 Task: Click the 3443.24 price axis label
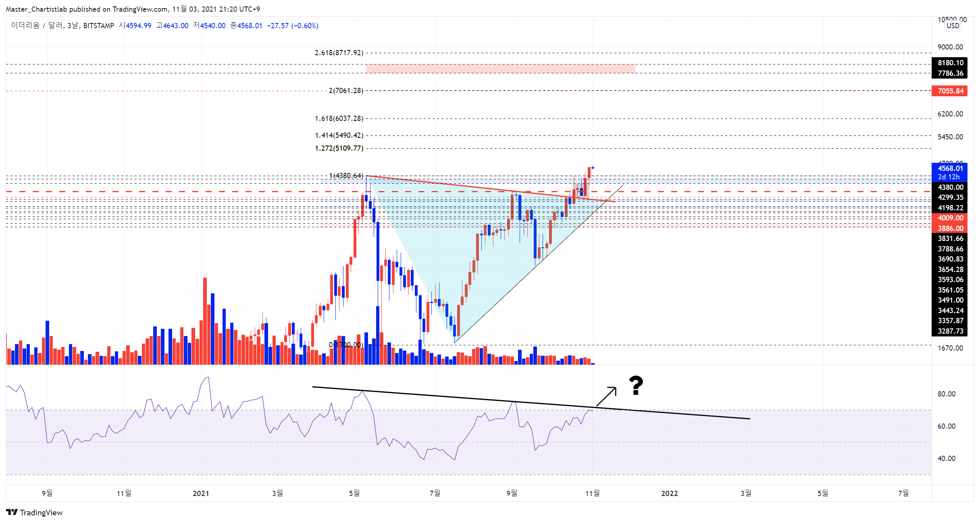[950, 311]
